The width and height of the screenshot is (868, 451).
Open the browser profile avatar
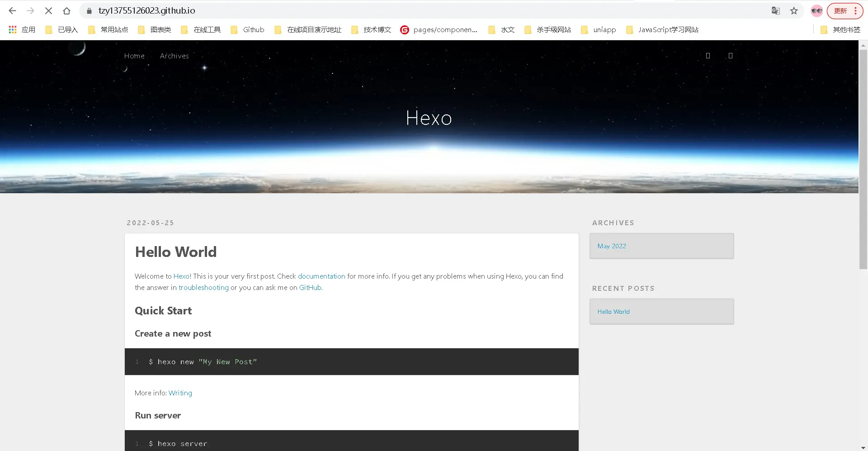pos(816,10)
